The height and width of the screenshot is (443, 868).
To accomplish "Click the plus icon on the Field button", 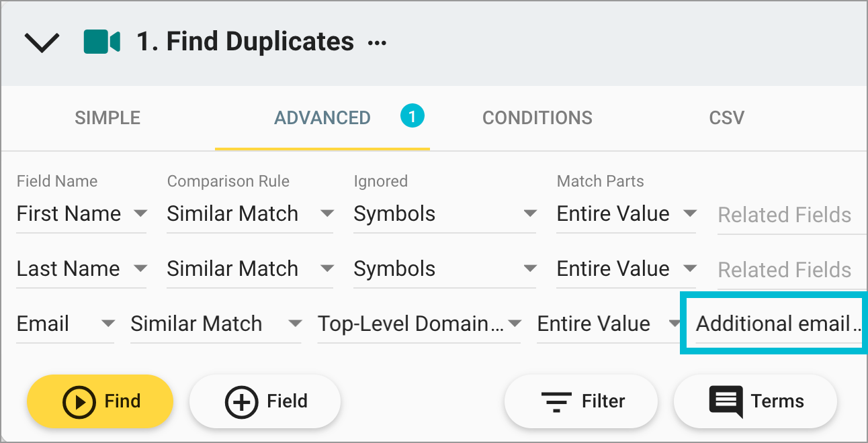I will click(x=239, y=401).
